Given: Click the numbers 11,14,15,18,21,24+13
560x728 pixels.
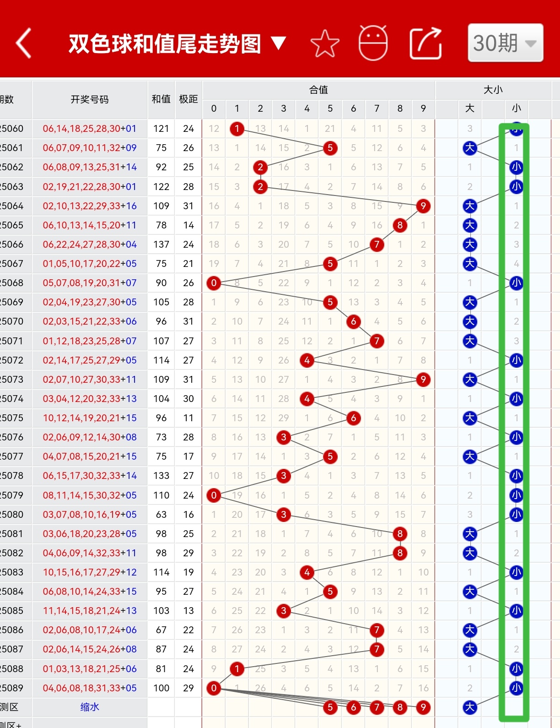Looking at the screenshot, I should click(90, 611).
